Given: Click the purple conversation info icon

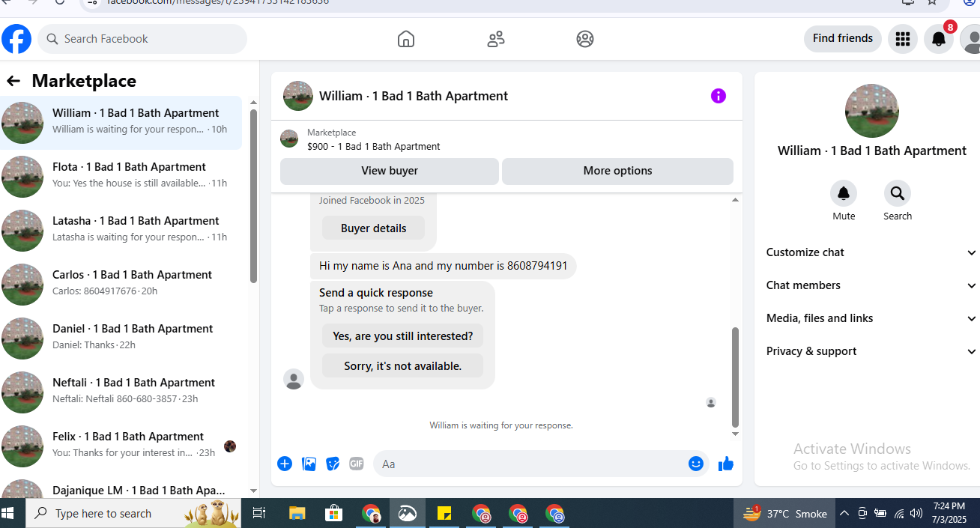Looking at the screenshot, I should pyautogui.click(x=718, y=96).
